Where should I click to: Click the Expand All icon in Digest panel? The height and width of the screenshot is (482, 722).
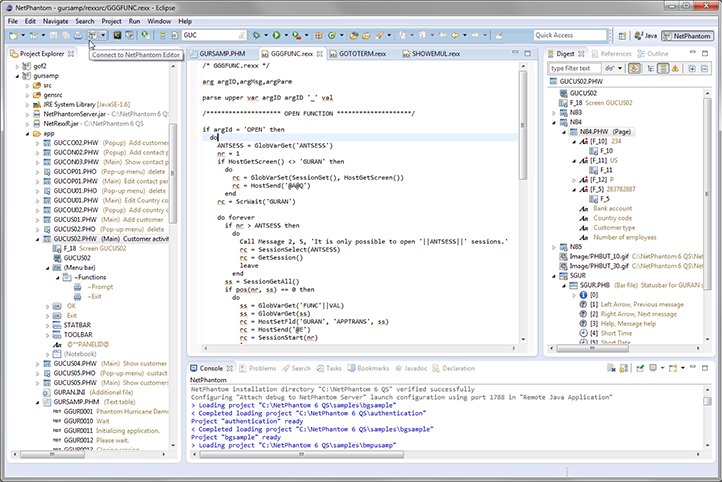coord(692,69)
